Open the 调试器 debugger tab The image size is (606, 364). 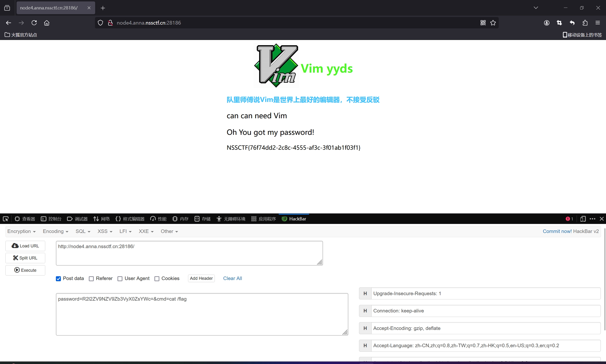(77, 219)
